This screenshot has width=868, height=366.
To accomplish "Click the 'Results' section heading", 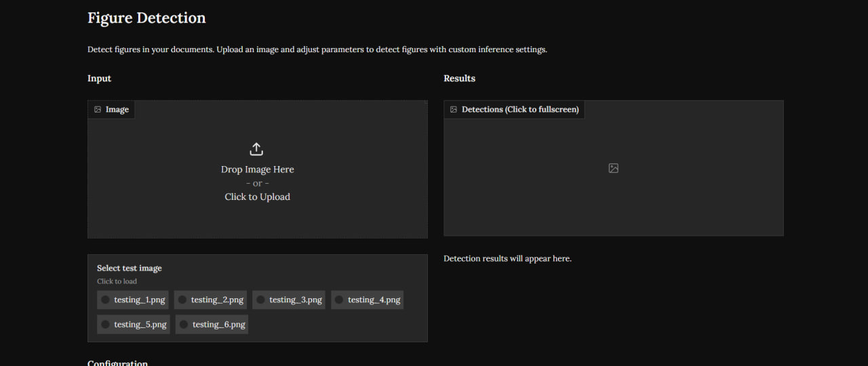I will [460, 79].
